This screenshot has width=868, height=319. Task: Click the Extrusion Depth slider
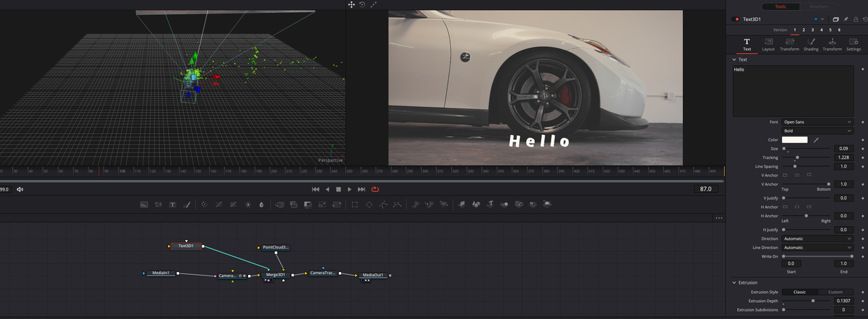(x=807, y=301)
